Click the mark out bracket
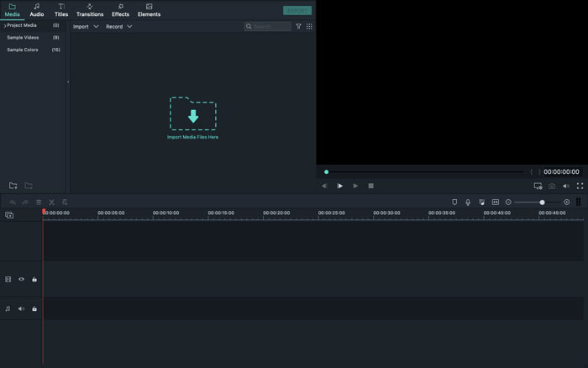This screenshot has width=588, height=368. pyautogui.click(x=539, y=171)
